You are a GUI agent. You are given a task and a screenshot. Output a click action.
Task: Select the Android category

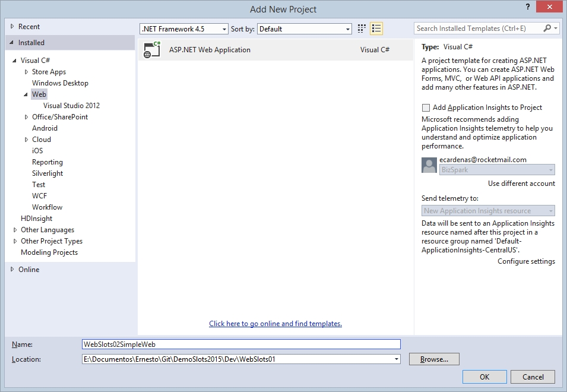(45, 128)
